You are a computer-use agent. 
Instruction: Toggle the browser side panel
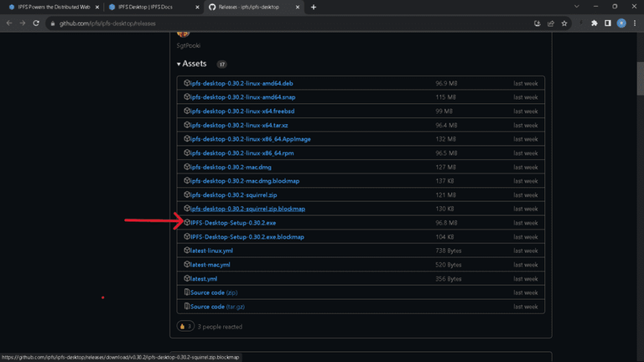pyautogui.click(x=608, y=23)
